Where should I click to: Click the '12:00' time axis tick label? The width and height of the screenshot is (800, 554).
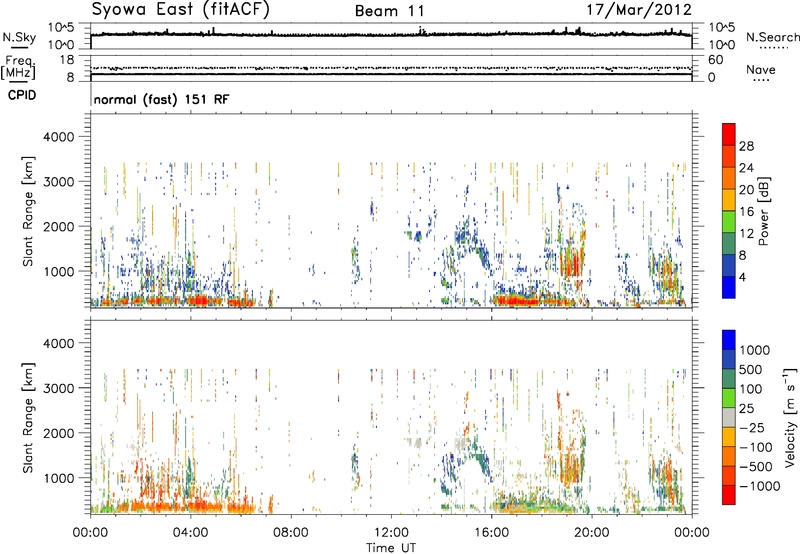pos(391,533)
